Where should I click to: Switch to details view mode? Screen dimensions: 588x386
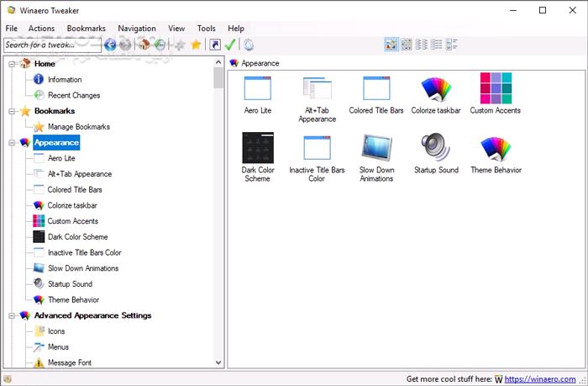[452, 45]
